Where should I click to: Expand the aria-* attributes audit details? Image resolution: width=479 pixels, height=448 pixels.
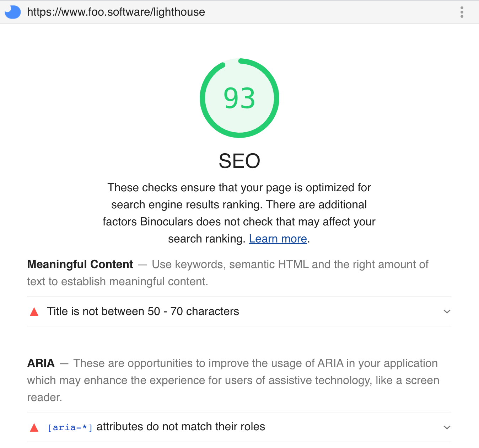447,427
